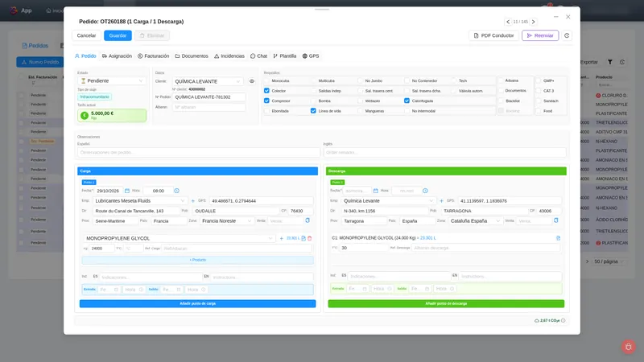
Task: Click the Nº Pedido field QUÍMICA LEVANTE-781302
Action: (209, 97)
